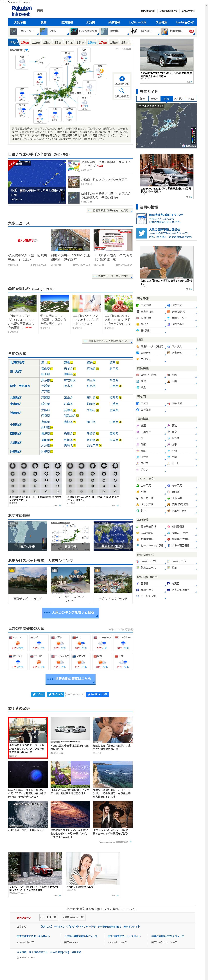Screen dimensions: 208x980
Task: Click the current location weather compass icon
Action: [122, 79]
